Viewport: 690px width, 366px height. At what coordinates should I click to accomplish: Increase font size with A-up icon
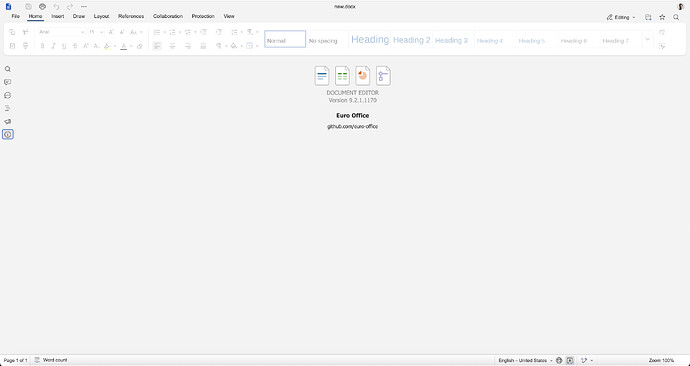[111, 32]
